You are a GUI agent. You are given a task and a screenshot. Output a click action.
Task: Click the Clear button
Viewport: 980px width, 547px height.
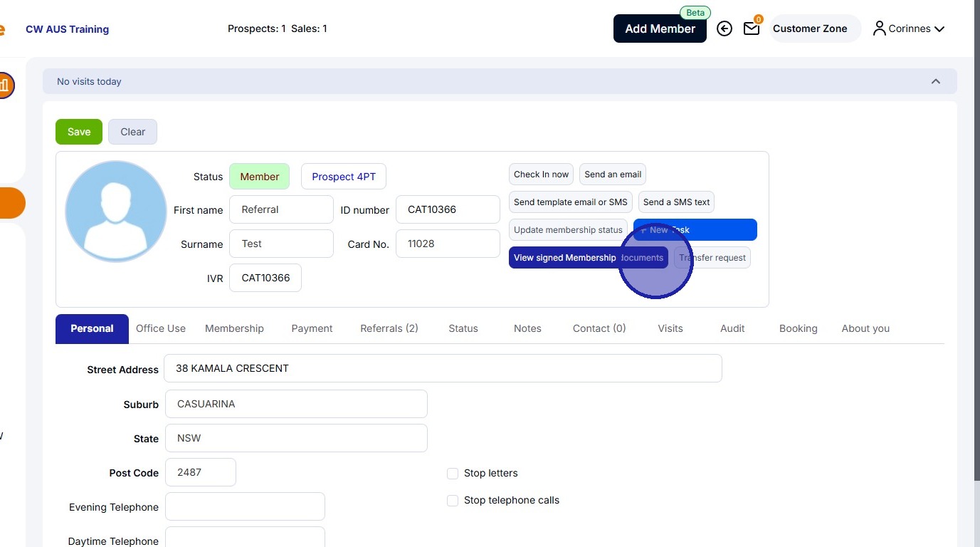click(132, 132)
